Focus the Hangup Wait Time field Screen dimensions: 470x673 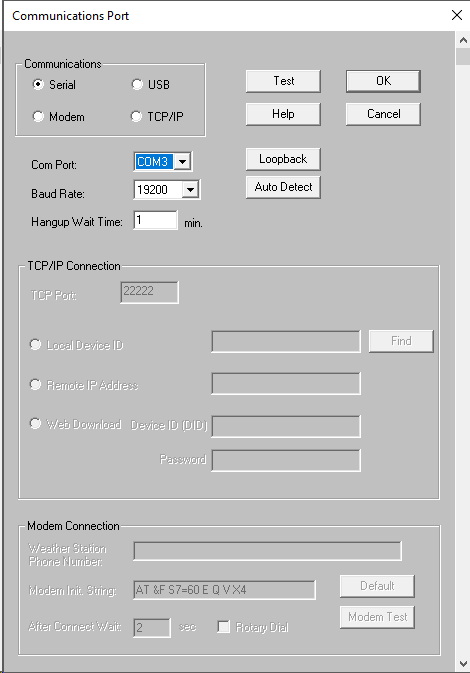pyautogui.click(x=155, y=220)
